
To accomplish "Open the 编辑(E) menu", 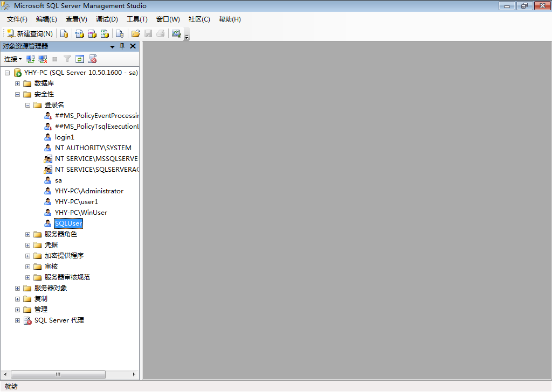I will pos(46,19).
